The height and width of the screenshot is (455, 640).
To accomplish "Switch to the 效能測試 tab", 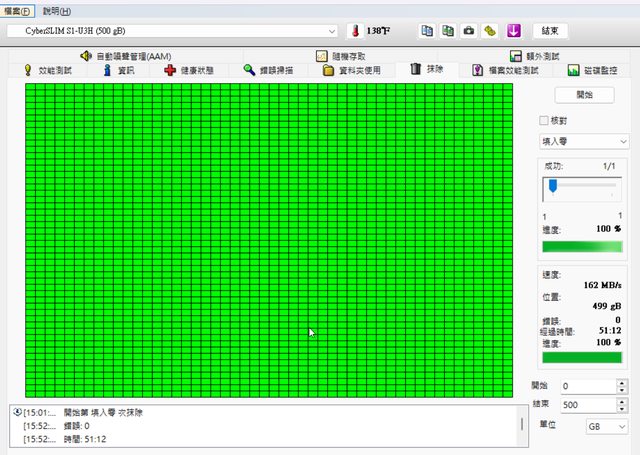I will coord(48,71).
